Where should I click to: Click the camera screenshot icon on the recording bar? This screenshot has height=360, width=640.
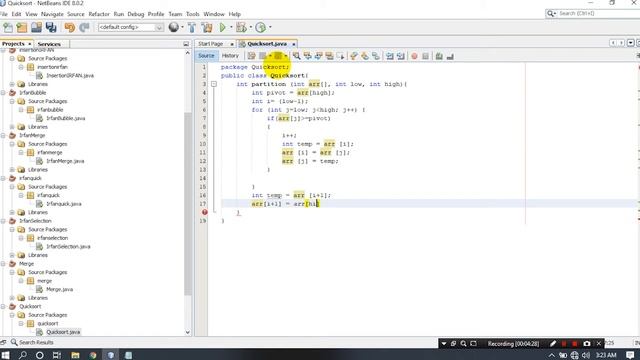[x=587, y=344]
